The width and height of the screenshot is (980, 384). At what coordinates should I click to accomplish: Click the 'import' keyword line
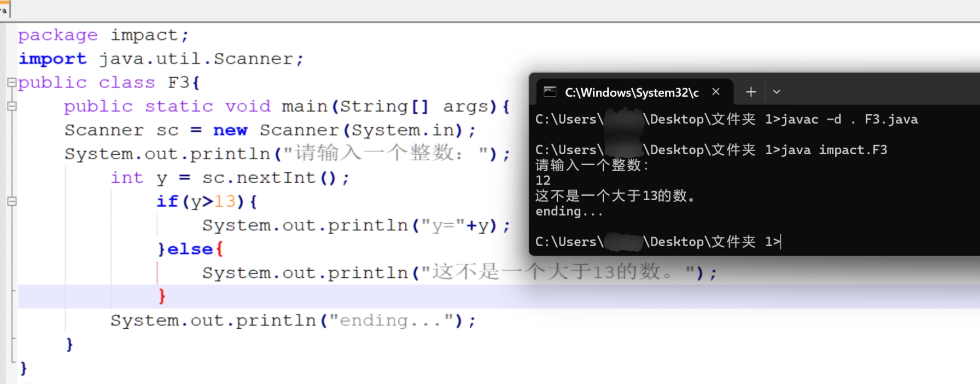52,59
